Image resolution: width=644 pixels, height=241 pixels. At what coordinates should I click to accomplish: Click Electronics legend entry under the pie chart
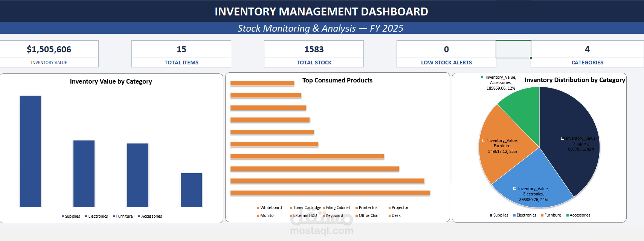(x=526, y=215)
